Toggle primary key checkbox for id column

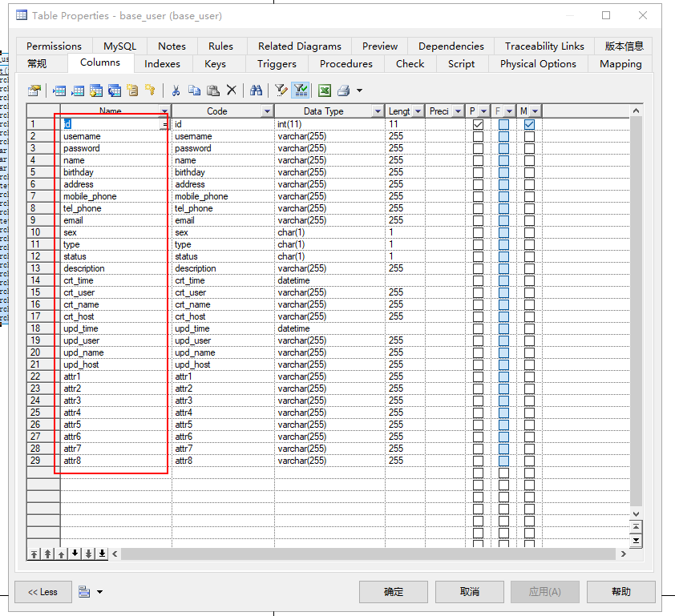[x=478, y=124]
